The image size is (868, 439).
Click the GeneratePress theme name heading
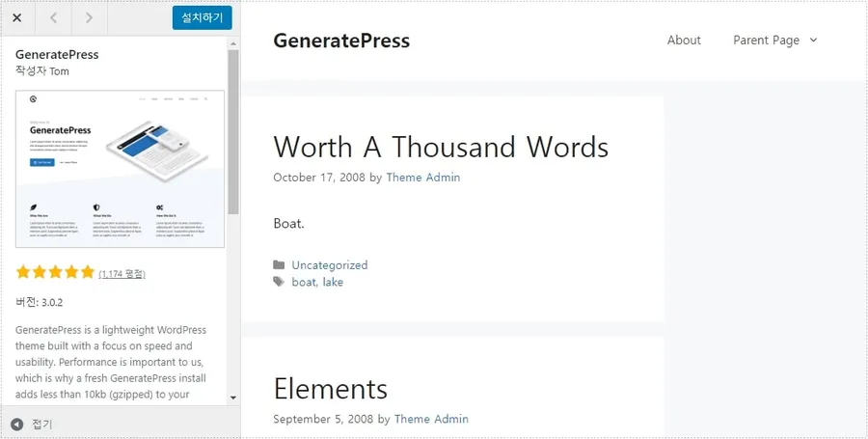click(57, 54)
